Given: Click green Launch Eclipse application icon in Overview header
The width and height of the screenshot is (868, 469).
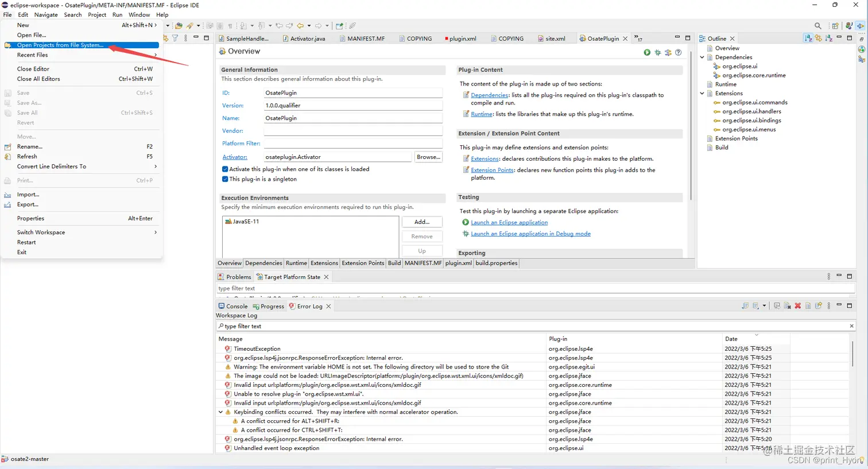Looking at the screenshot, I should point(647,52).
